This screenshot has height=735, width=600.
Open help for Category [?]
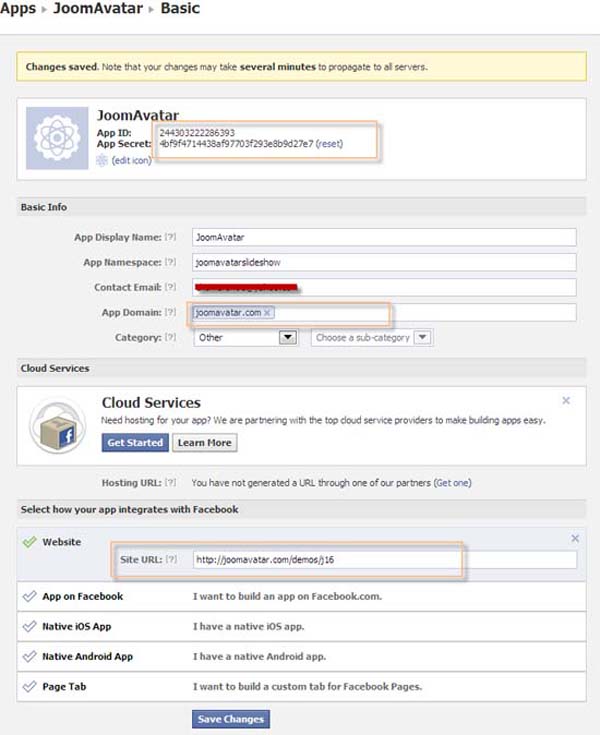pyautogui.click(x=170, y=338)
